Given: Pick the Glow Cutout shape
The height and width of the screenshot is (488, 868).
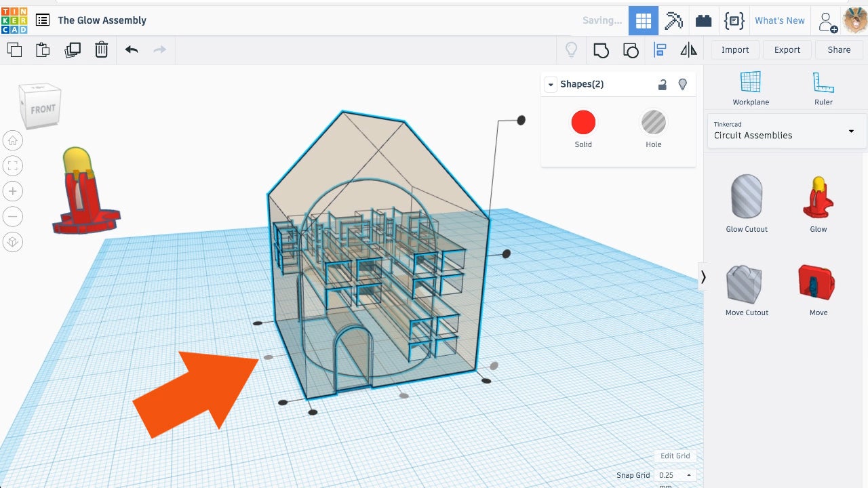Looking at the screenshot, I should (x=747, y=203).
